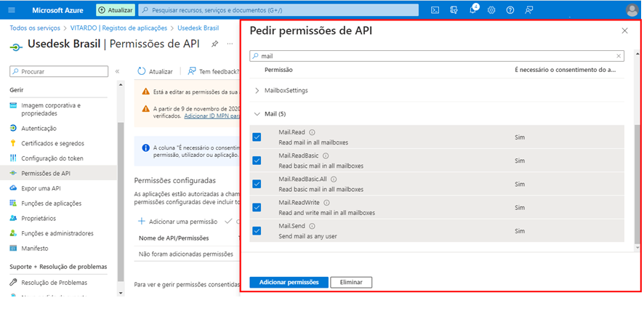Viewport: 644px width, 311px height.
Task: Focus the global resource search box
Action: pyautogui.click(x=278, y=10)
